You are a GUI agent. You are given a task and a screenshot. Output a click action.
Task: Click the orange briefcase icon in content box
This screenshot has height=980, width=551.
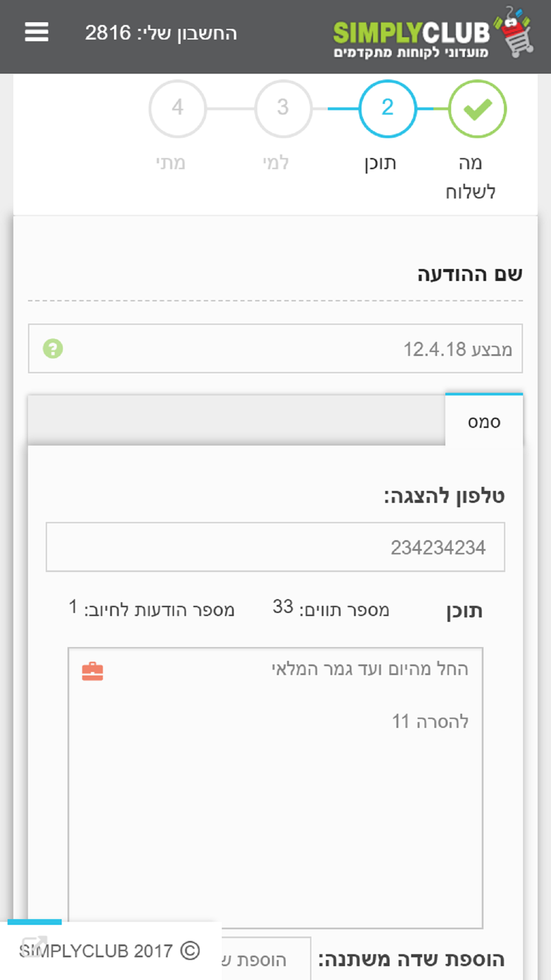93,671
